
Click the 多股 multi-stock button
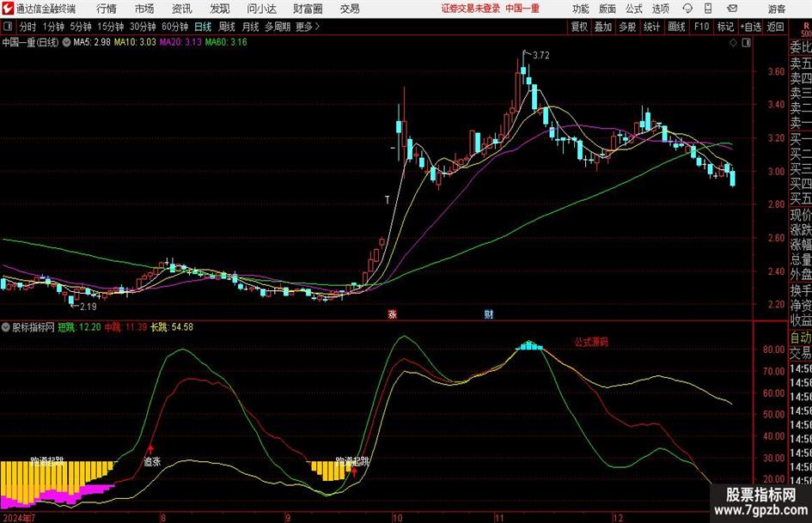click(627, 27)
